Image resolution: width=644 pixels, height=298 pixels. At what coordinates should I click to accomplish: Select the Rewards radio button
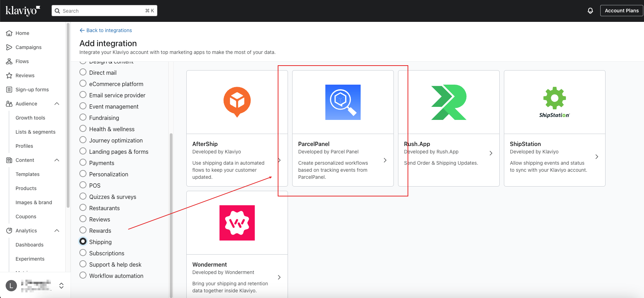point(83,230)
